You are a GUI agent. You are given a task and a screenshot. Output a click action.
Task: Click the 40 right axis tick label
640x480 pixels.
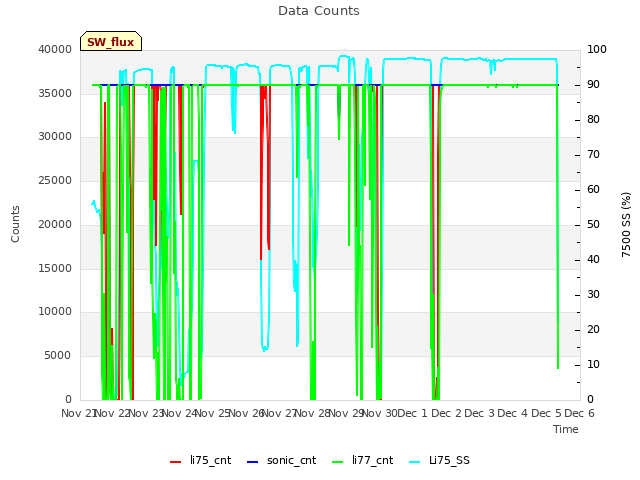pyautogui.click(x=593, y=260)
